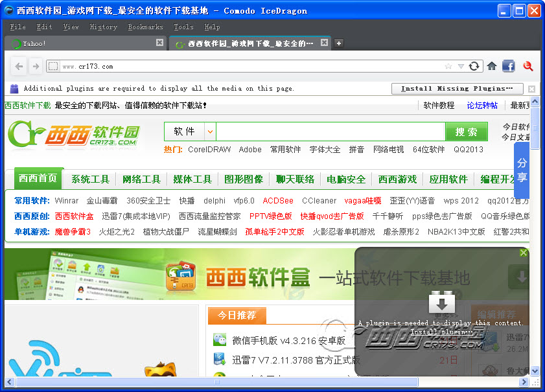
Task: Click the horizontal scrollbar right arrow
Action: tap(524, 382)
